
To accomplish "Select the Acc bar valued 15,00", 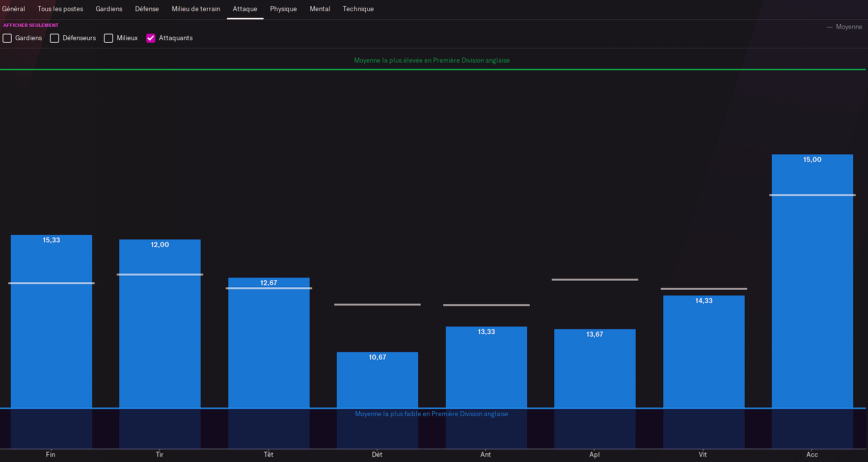I will 812,281.
